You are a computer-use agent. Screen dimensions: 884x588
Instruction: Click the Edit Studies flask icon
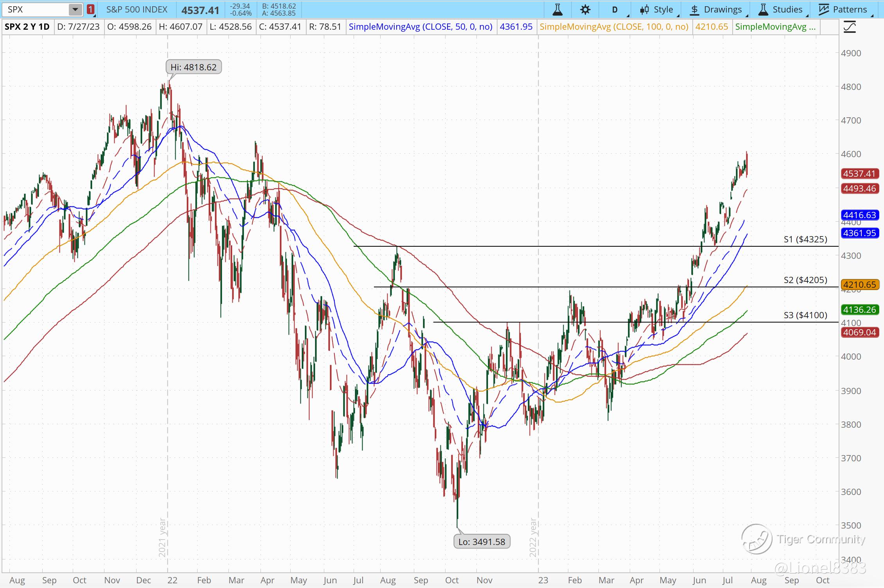click(x=557, y=9)
